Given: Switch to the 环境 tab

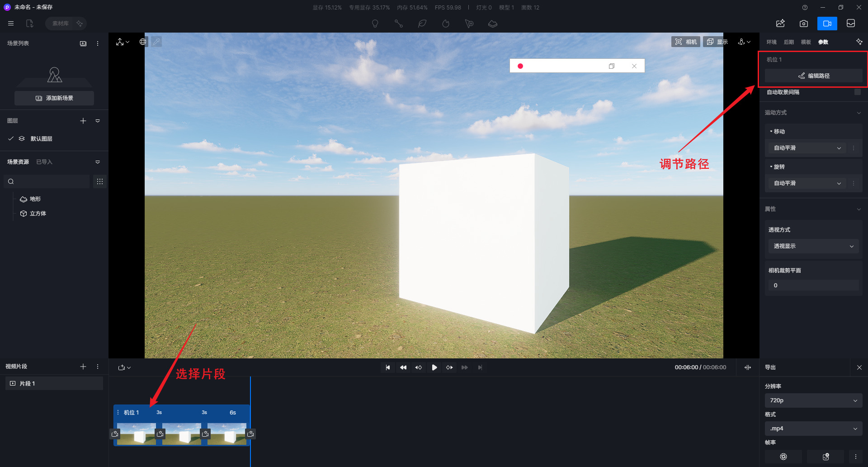Looking at the screenshot, I should click(771, 42).
